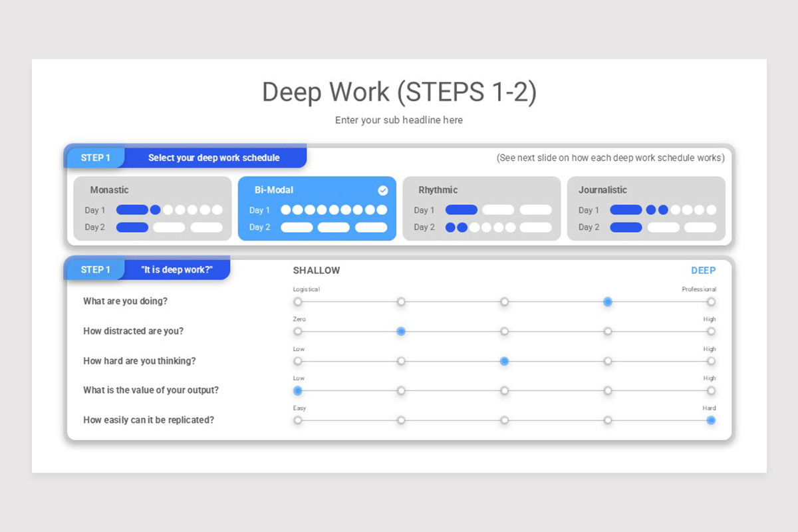The width and height of the screenshot is (798, 532).
Task: Set 'How distracted are you?' to Zero
Action: point(298,331)
